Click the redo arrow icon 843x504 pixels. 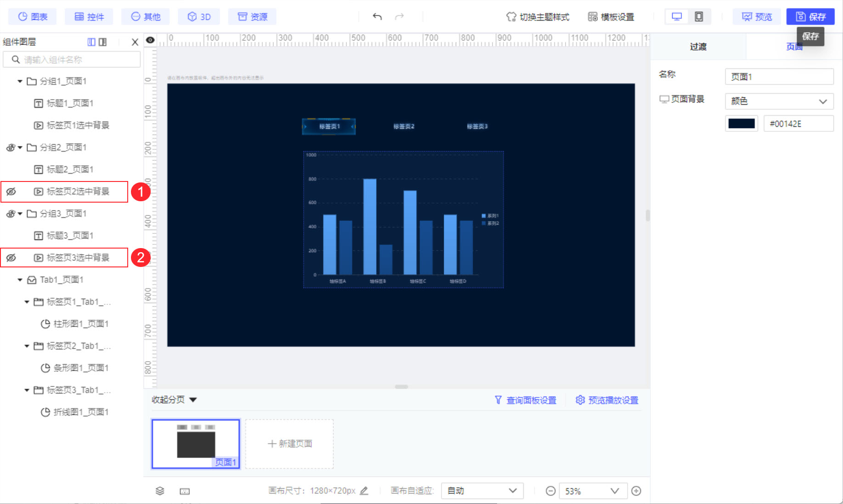click(x=399, y=17)
